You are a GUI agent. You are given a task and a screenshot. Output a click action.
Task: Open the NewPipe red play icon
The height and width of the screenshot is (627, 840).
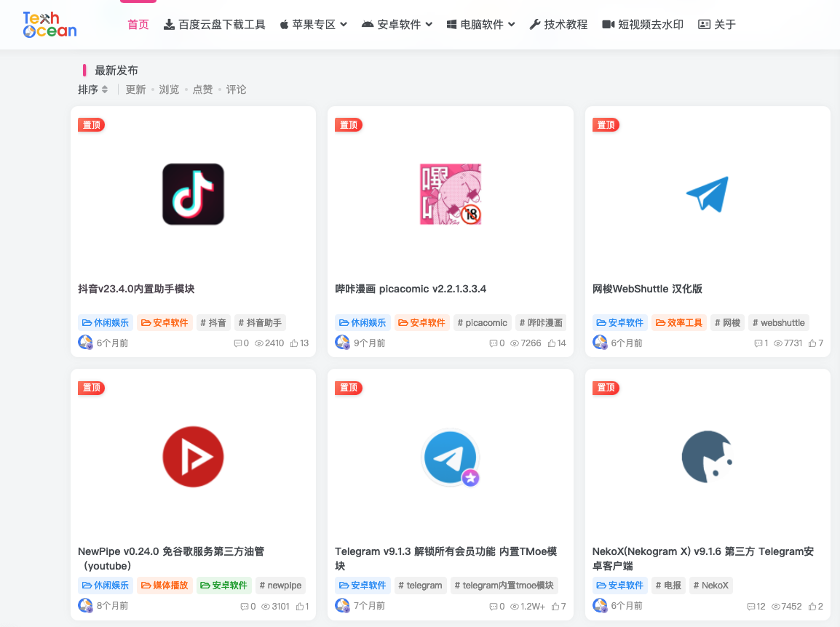pos(194,457)
